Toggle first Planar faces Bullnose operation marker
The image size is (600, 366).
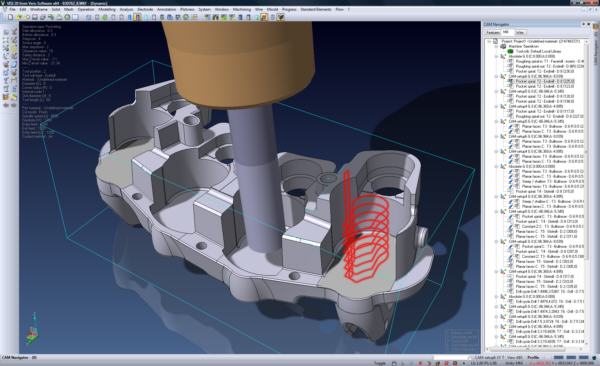click(x=511, y=126)
